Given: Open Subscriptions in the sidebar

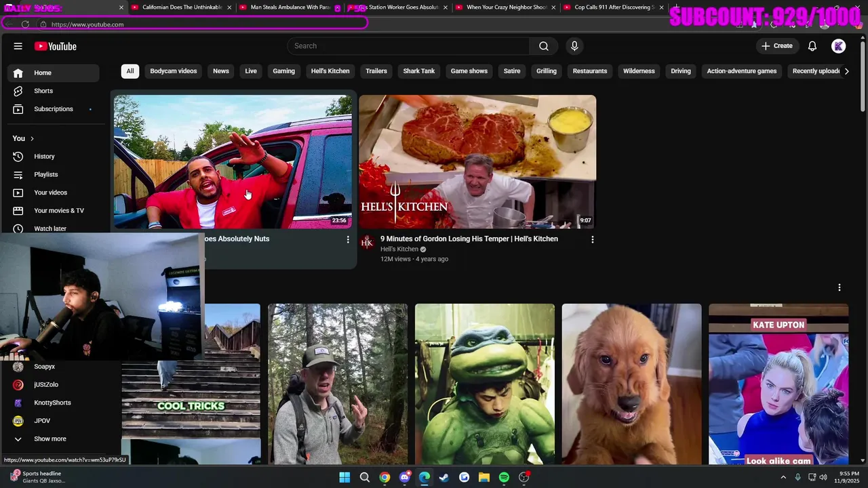Looking at the screenshot, I should (53, 109).
